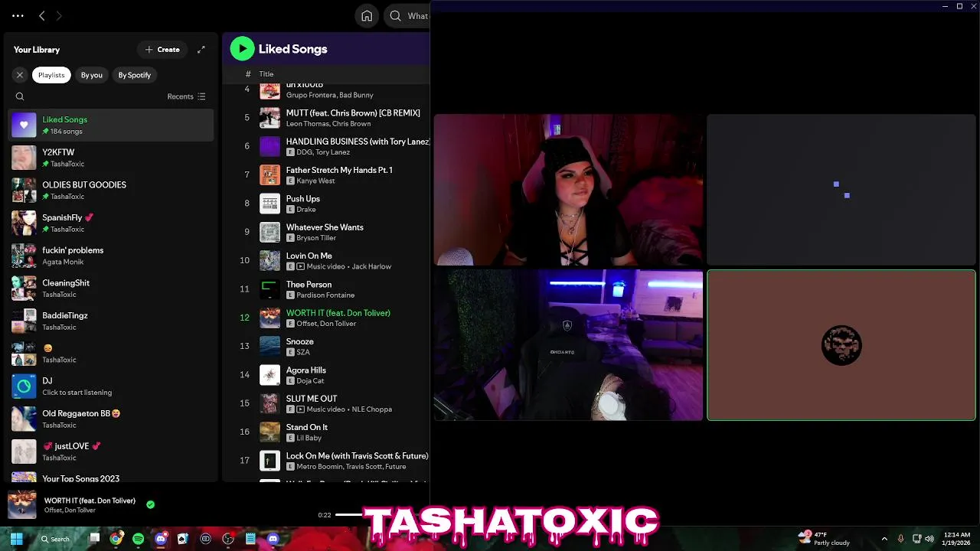This screenshot has width=980, height=551.
Task: Play Liked Songs with the green button
Action: pyautogui.click(x=242, y=49)
